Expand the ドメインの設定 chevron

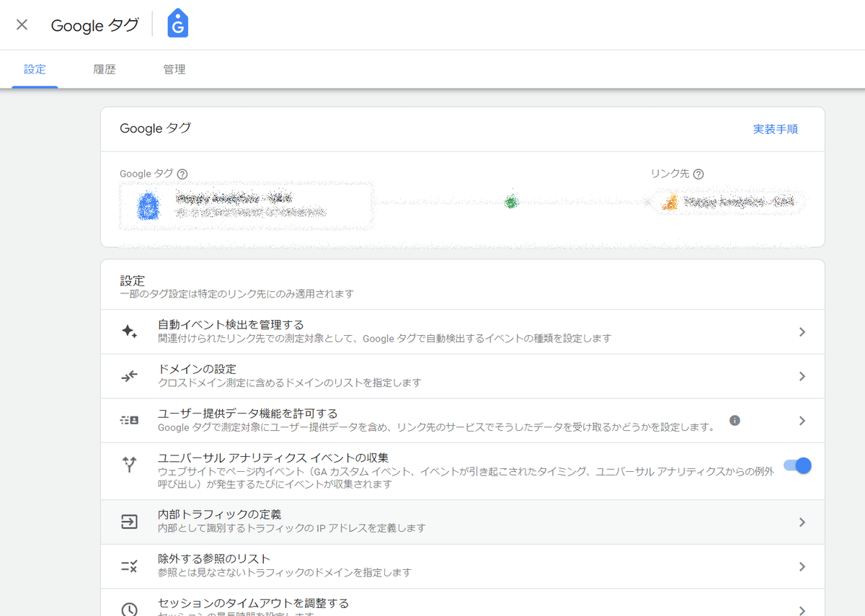coord(802,376)
